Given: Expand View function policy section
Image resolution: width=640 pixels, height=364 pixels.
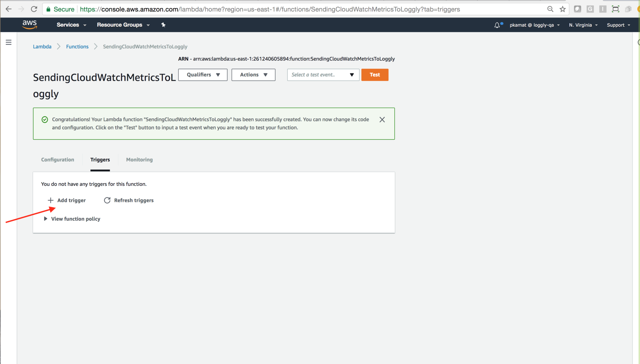Looking at the screenshot, I should pos(72,219).
